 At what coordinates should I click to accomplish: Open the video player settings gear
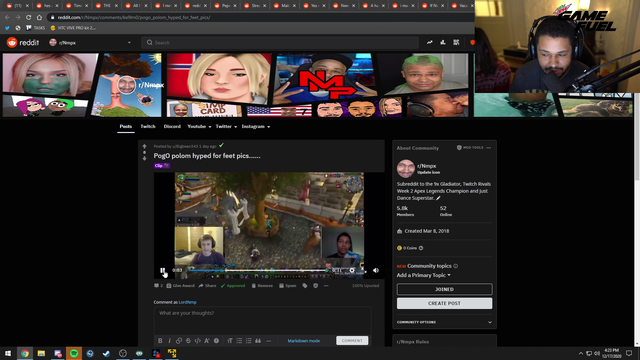coord(352,270)
